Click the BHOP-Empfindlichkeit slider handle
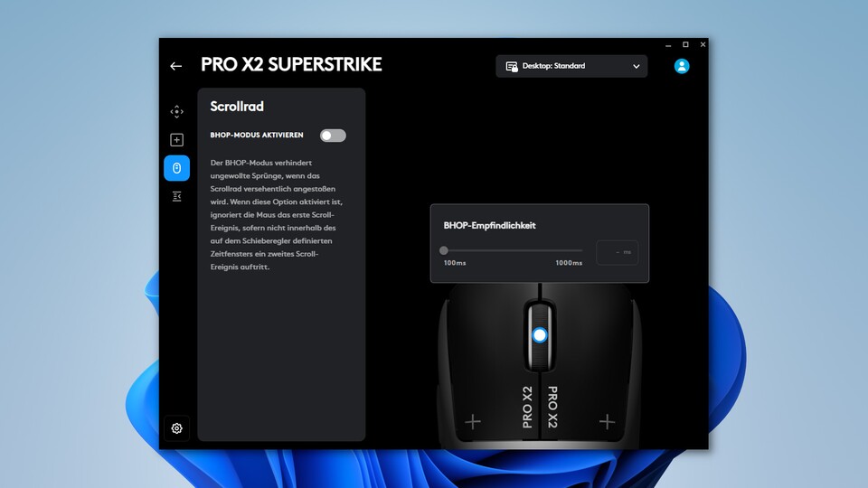The width and height of the screenshot is (868, 488). coord(443,250)
